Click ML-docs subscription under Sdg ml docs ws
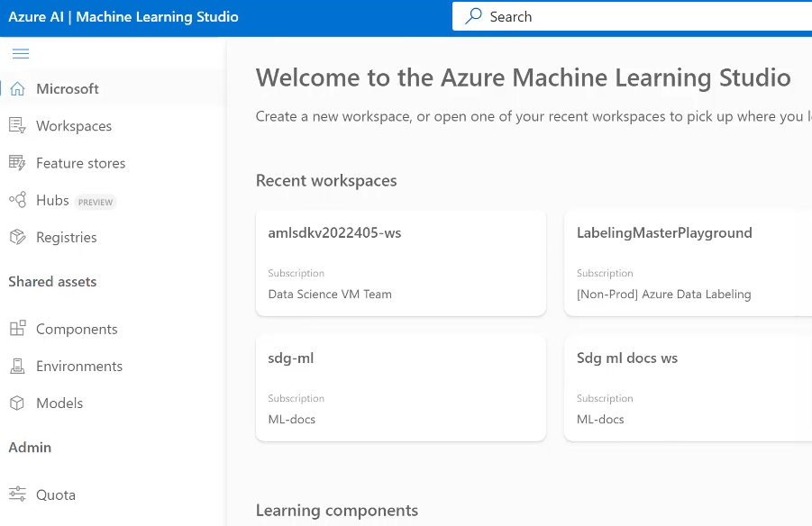 600,420
